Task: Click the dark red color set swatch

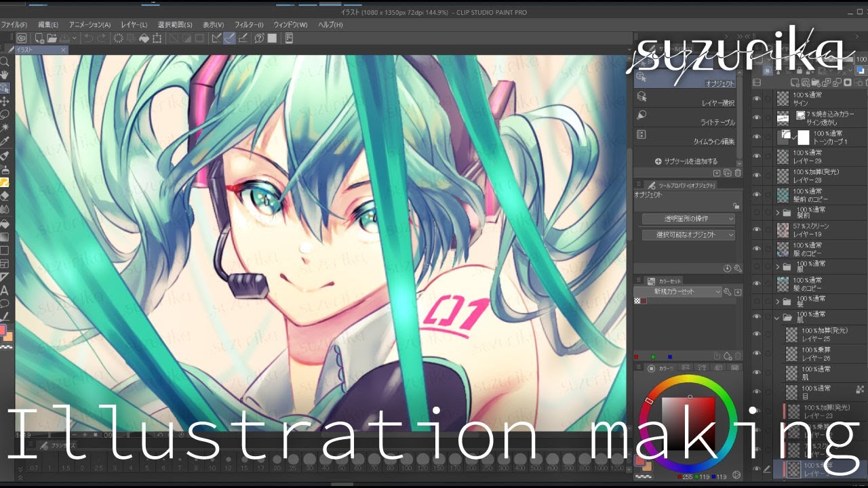Action: (644, 300)
